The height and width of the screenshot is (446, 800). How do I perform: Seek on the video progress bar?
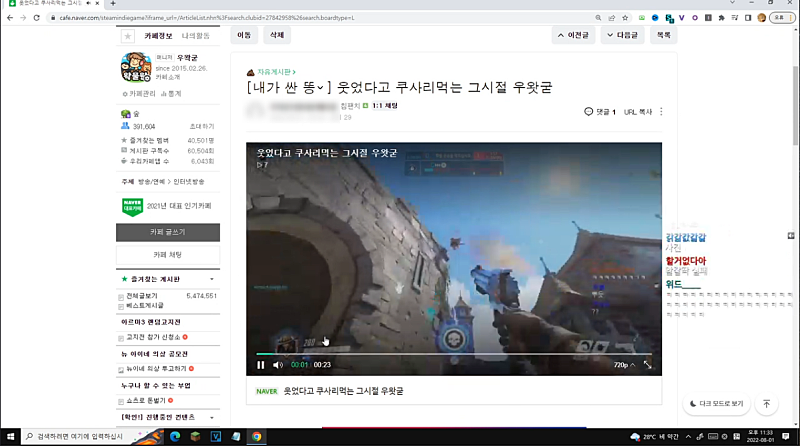454,354
